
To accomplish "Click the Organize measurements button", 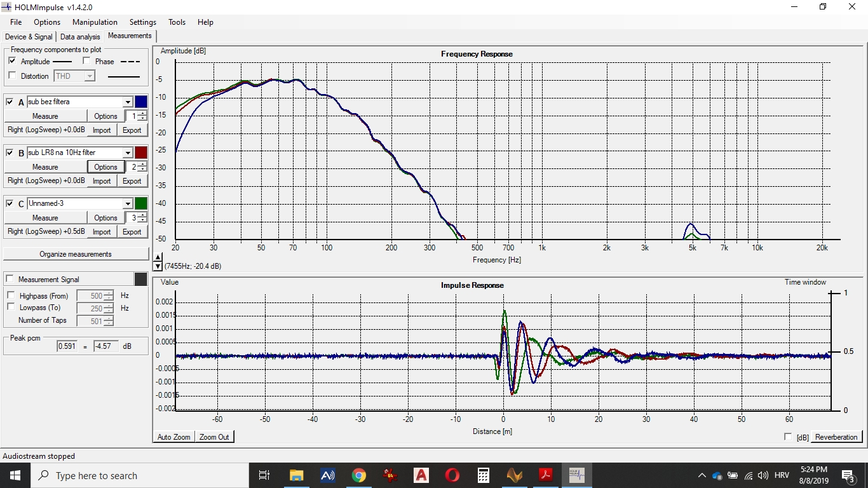I will click(x=76, y=254).
